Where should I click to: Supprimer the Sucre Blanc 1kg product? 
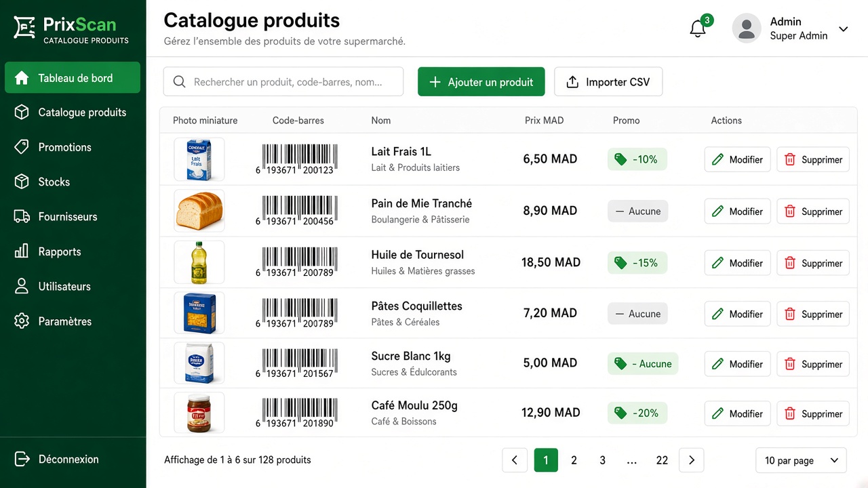click(813, 364)
